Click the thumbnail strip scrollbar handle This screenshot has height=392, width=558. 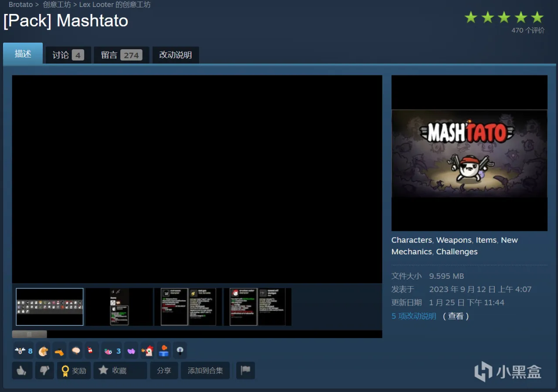(x=29, y=334)
